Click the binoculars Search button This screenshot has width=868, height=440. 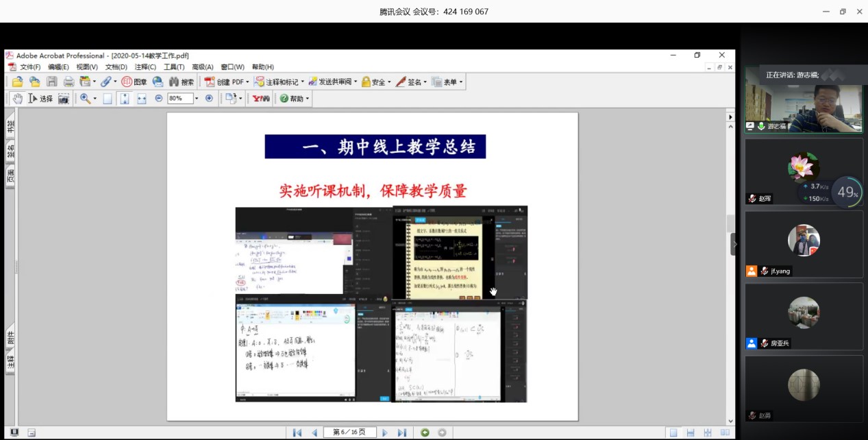tap(182, 82)
